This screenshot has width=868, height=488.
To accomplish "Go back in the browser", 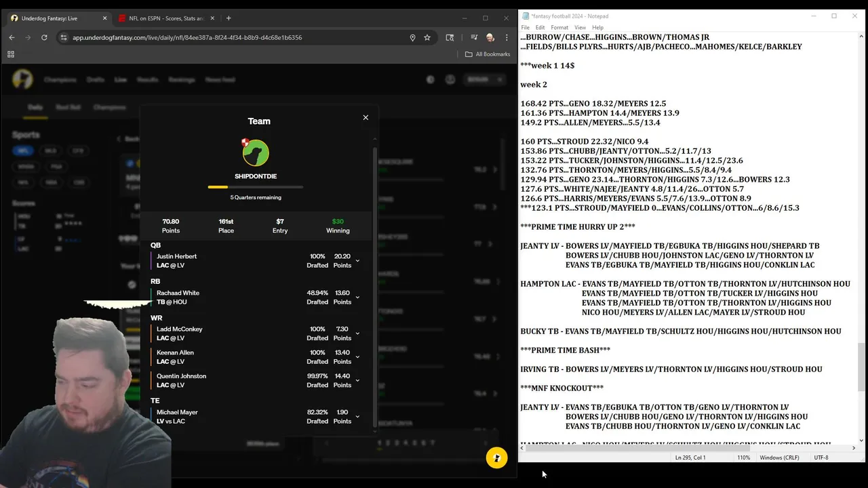I will click(12, 37).
